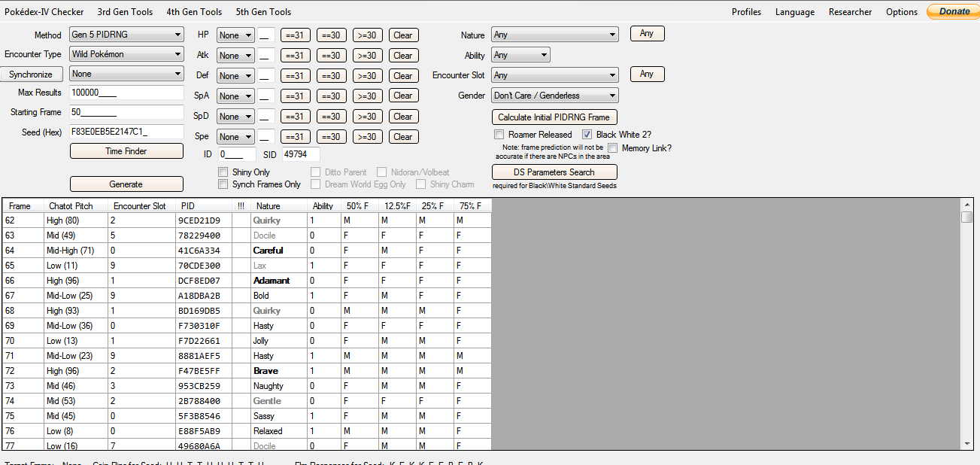Screen dimensions: 980x465
Task: Sort by the Chatot Pitch column header
Action: [72, 206]
